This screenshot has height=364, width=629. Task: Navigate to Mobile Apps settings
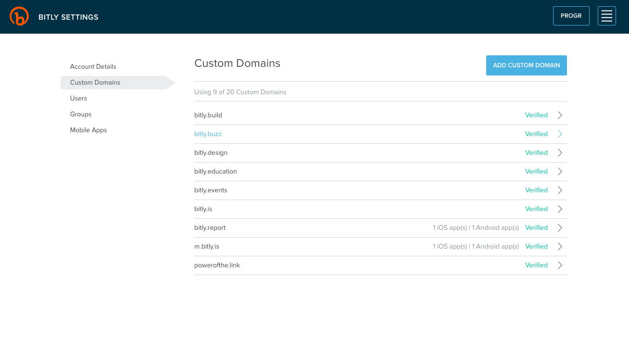click(x=88, y=130)
